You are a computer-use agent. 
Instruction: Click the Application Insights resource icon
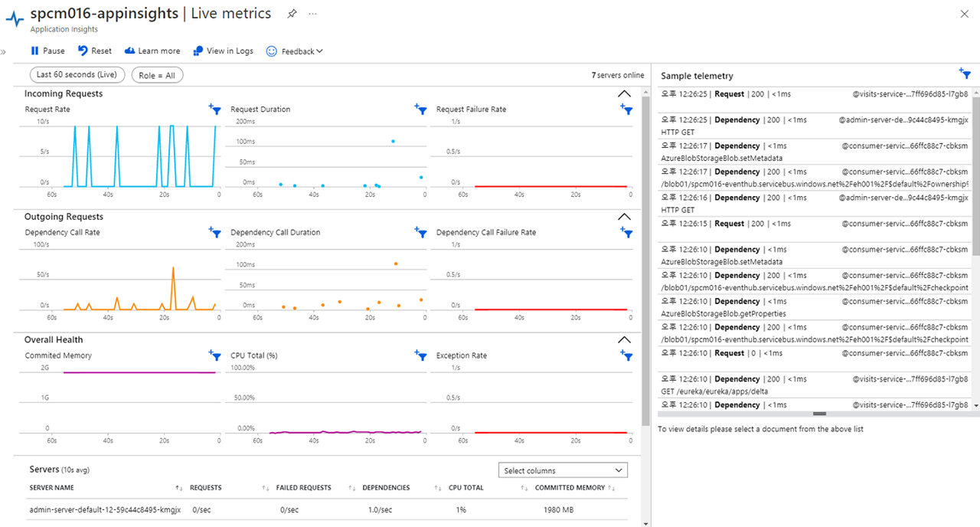15,19
